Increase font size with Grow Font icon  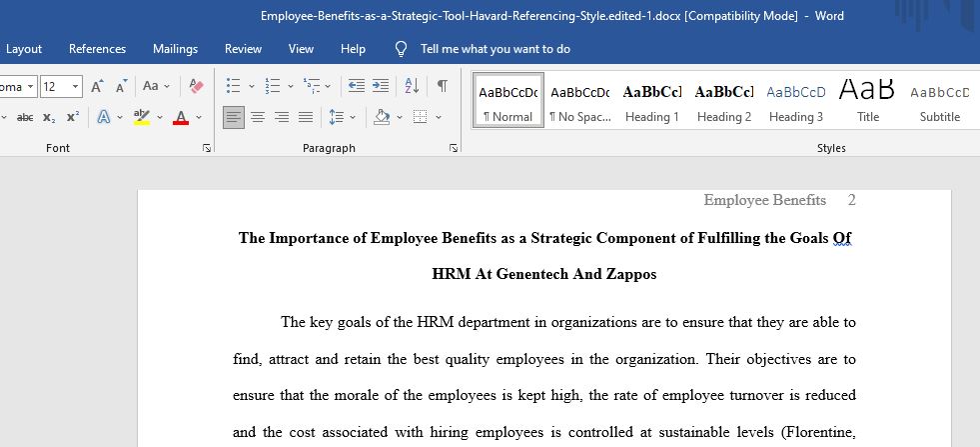97,86
